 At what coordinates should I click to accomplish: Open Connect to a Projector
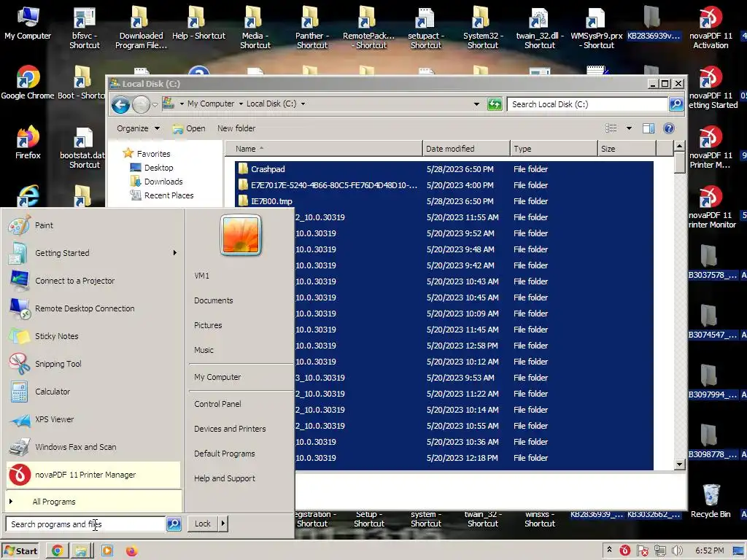click(94, 281)
